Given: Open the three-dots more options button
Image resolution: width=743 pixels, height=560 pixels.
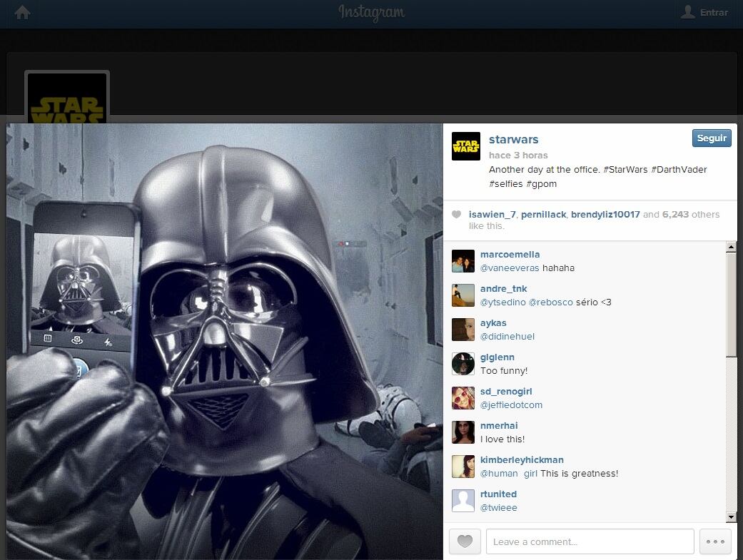Looking at the screenshot, I should [x=715, y=541].
